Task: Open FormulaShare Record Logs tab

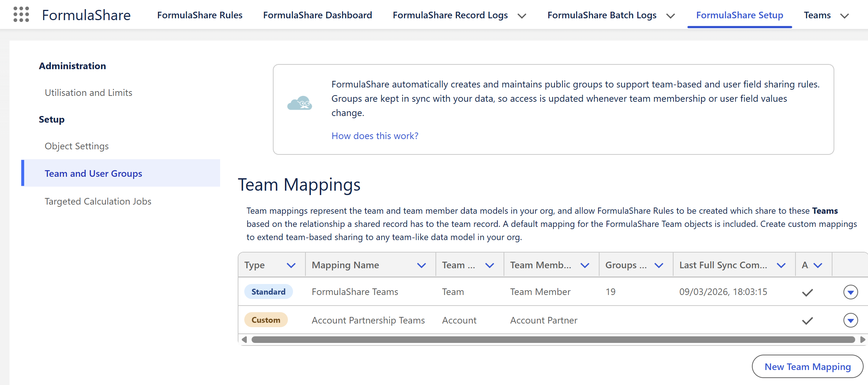Action: (450, 15)
